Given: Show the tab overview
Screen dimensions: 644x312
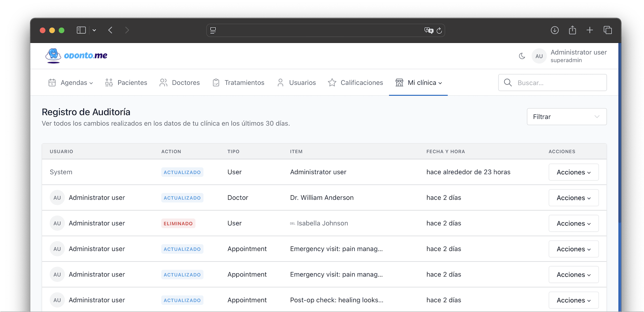Looking at the screenshot, I should click(x=608, y=30).
